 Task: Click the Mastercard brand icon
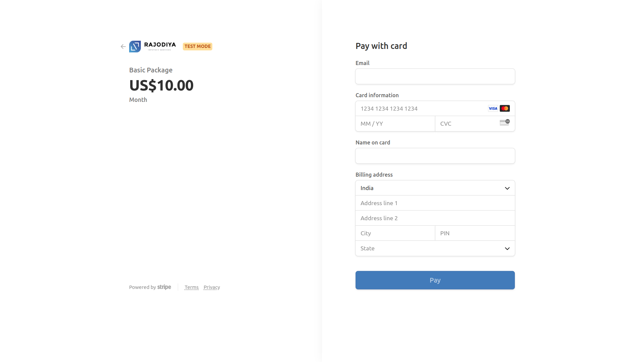click(x=504, y=108)
